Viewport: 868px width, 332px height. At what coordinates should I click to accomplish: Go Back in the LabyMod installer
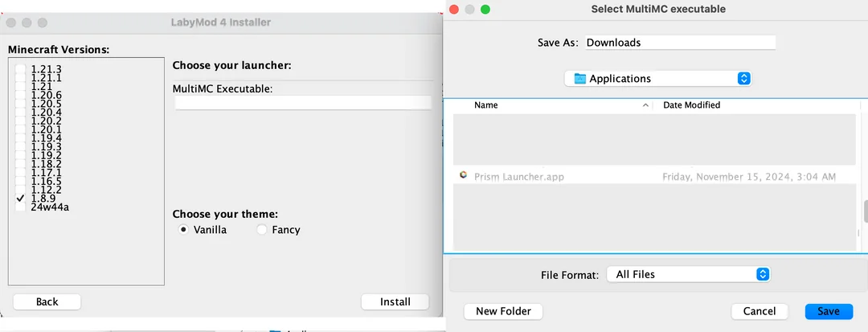click(x=47, y=301)
